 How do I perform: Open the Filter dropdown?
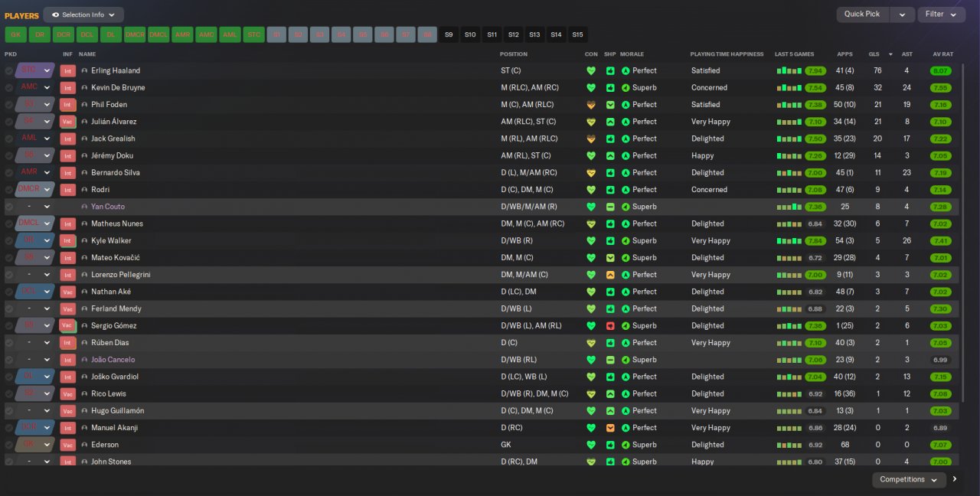(x=941, y=15)
